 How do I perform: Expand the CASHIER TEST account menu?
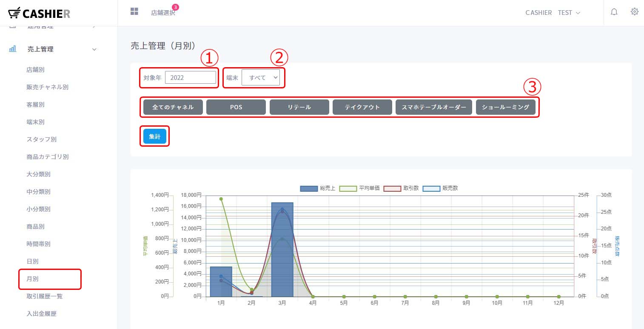click(x=553, y=13)
